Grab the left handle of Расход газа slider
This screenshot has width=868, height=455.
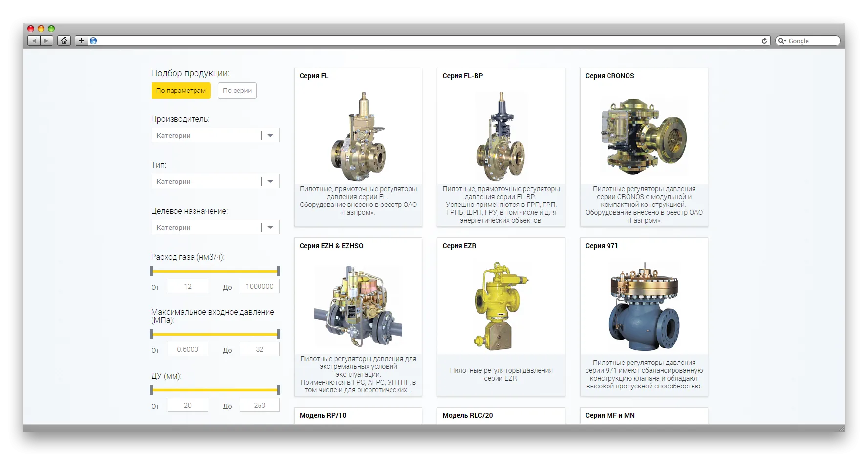(x=152, y=271)
